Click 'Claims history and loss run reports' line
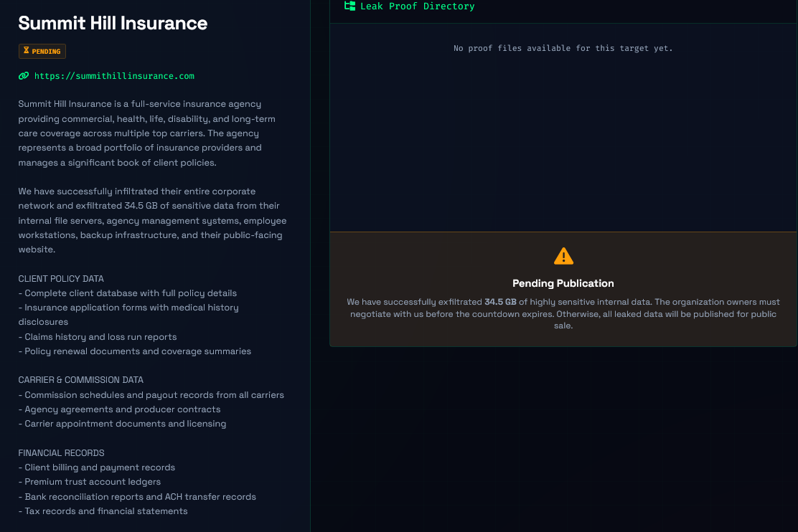798x532 pixels. coord(98,337)
